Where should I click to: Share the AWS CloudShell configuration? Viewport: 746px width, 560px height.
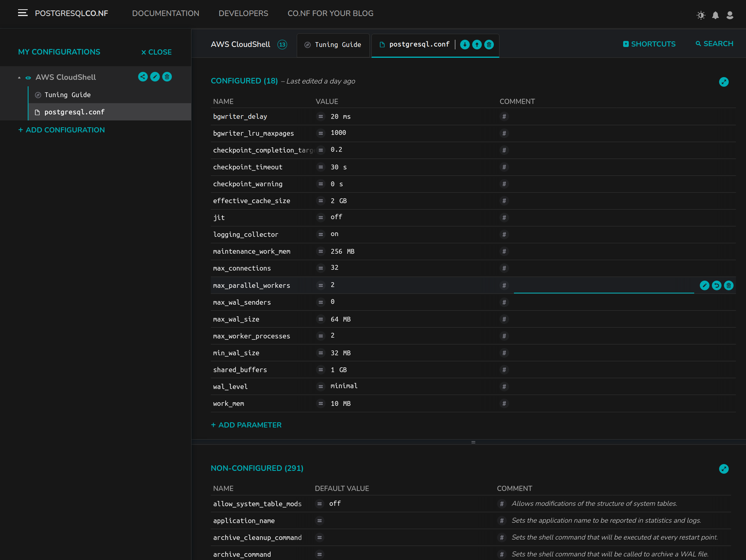(143, 77)
